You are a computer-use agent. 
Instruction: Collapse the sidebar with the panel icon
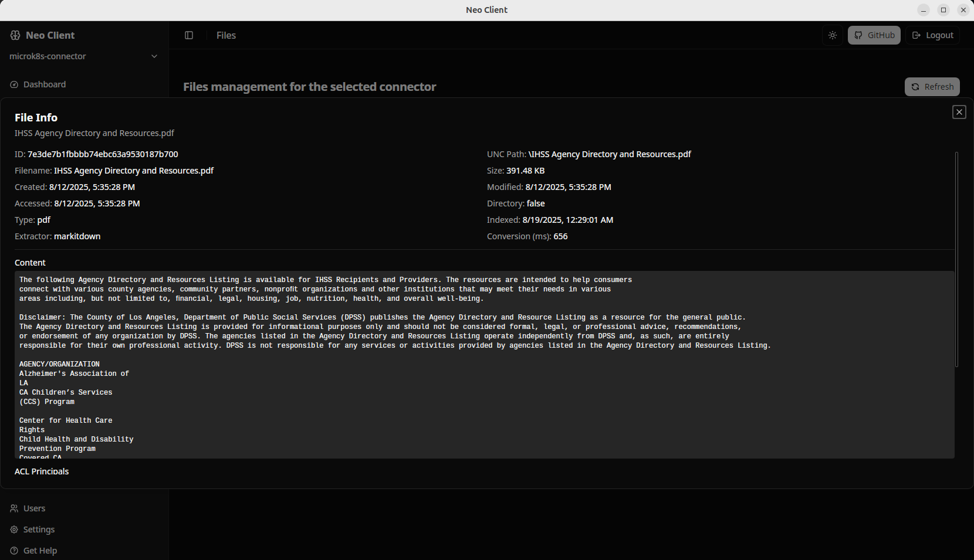[189, 35]
